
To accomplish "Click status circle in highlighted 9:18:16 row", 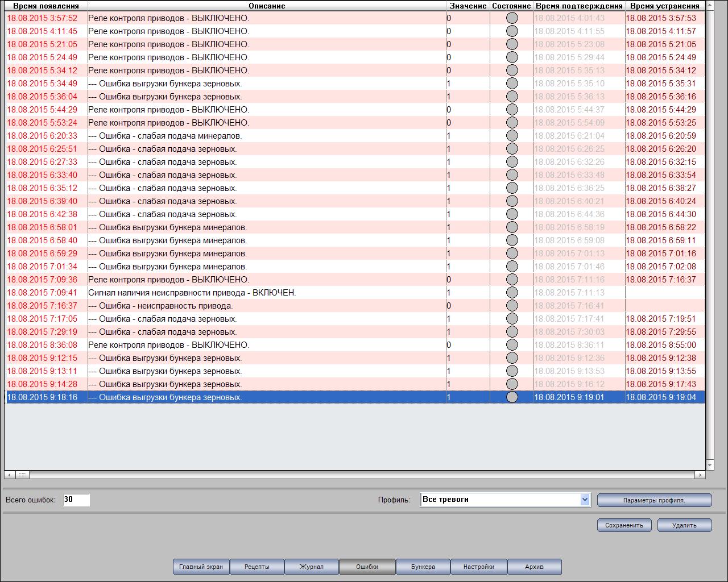I will [x=512, y=397].
